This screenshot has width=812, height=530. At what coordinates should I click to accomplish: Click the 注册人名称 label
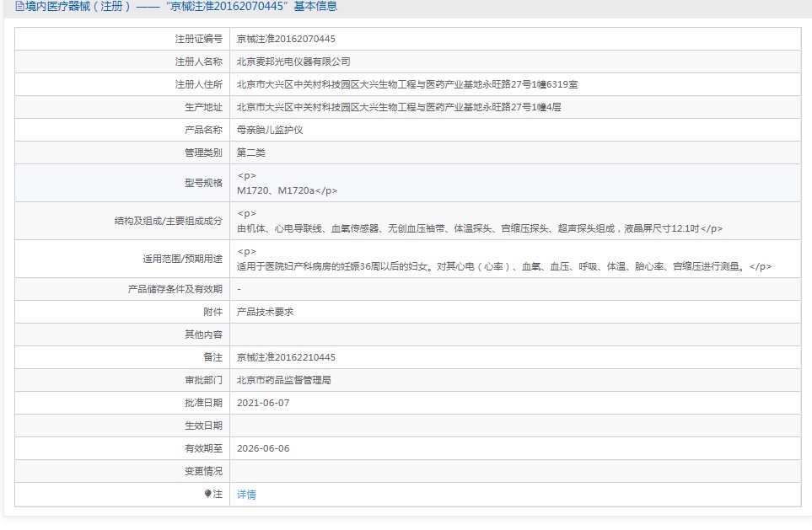199,62
